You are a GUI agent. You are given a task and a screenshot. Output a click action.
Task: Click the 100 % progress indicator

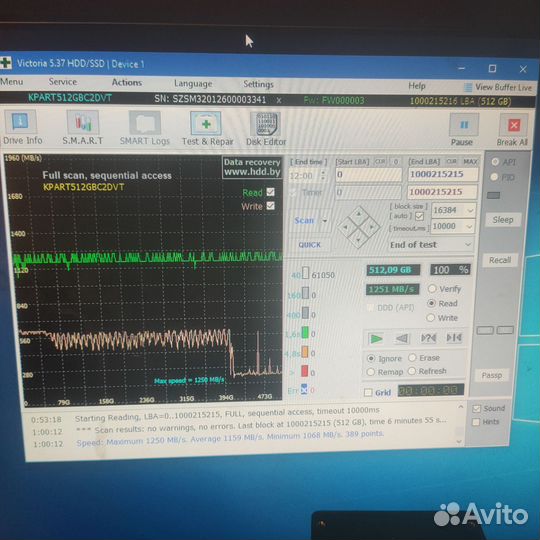pyautogui.click(x=450, y=270)
